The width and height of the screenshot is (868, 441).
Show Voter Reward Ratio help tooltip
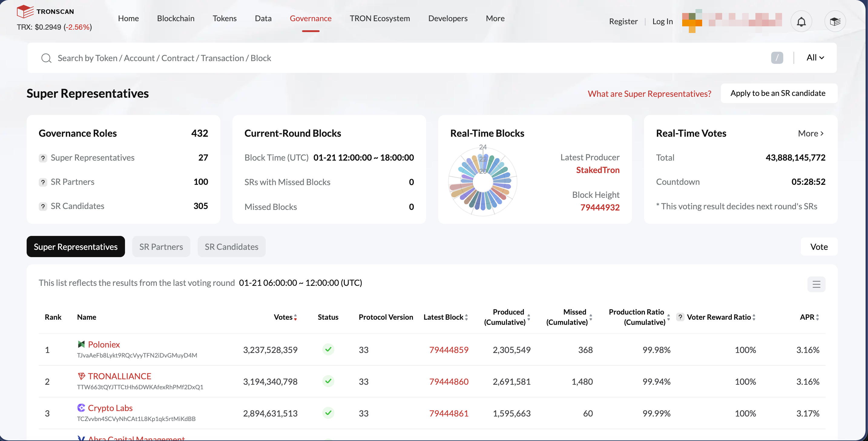pyautogui.click(x=680, y=317)
